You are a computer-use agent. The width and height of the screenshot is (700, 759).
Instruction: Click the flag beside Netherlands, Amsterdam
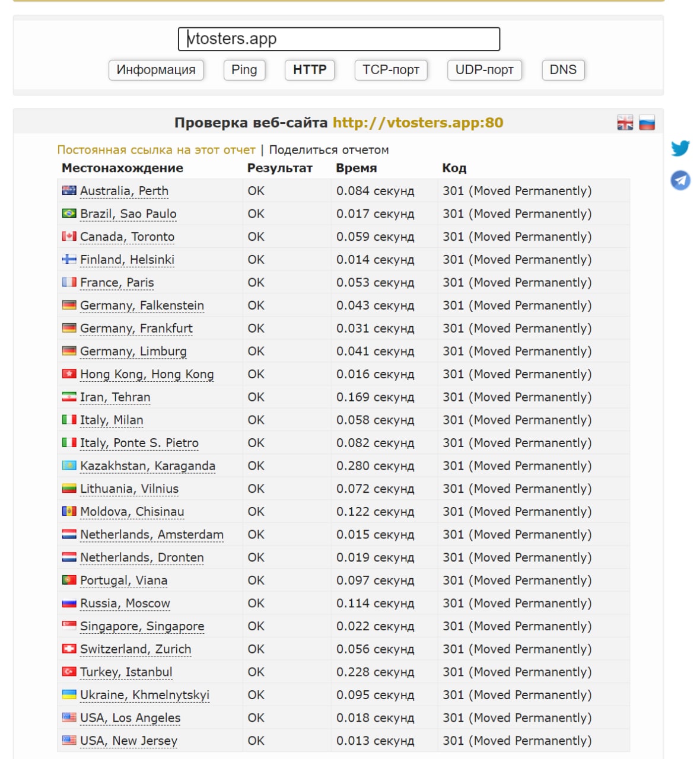click(69, 534)
